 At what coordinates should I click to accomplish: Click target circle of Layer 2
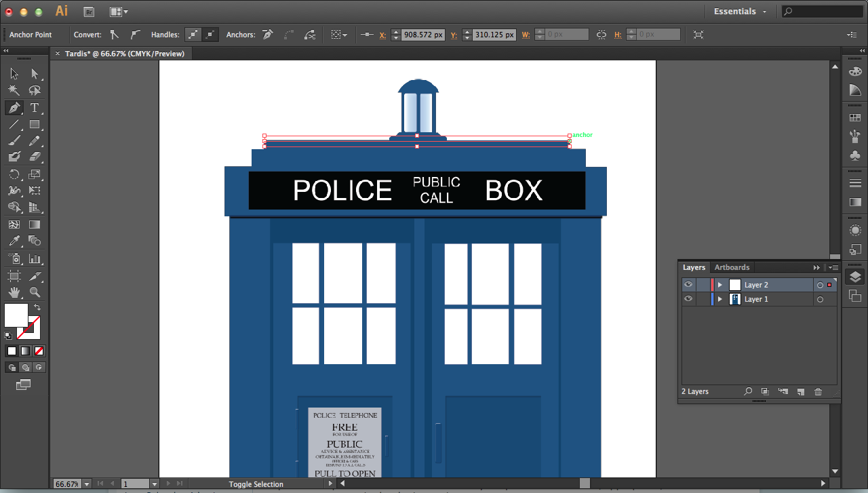820,285
